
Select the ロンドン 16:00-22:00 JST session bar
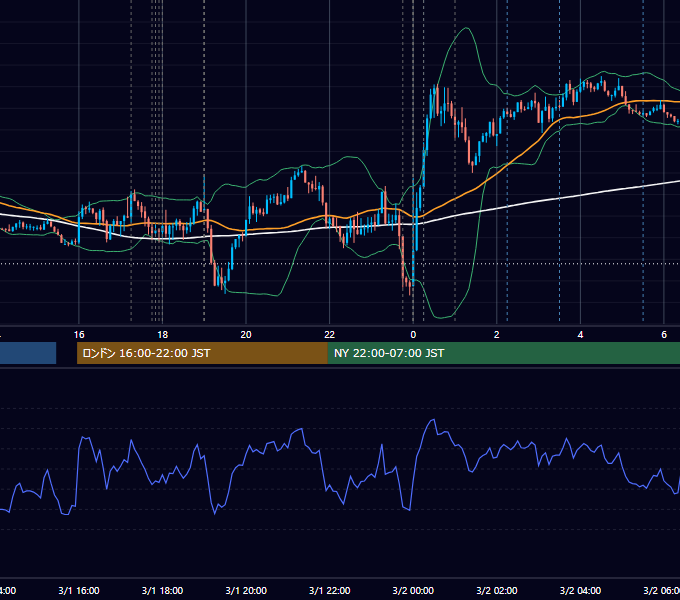tap(202, 353)
